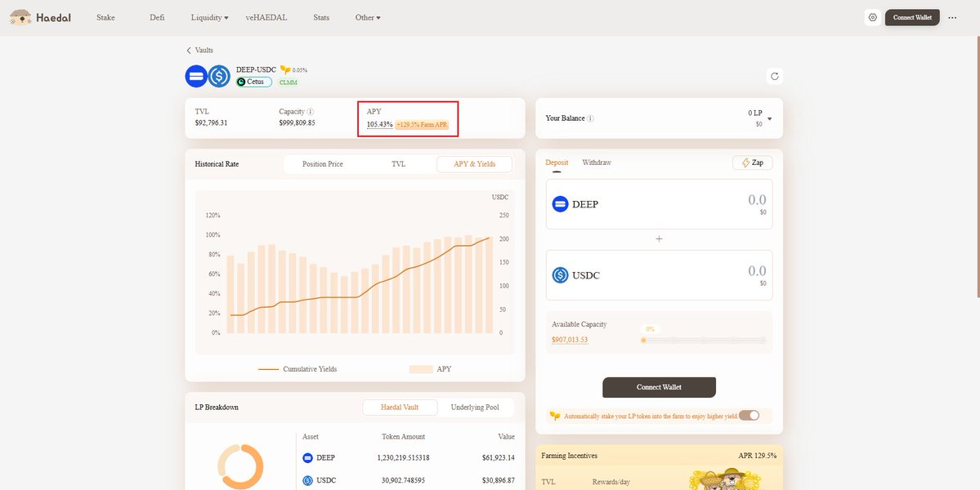Viewport: 980px width, 490px height.
Task: Select the Deposit tab
Action: [557, 163]
